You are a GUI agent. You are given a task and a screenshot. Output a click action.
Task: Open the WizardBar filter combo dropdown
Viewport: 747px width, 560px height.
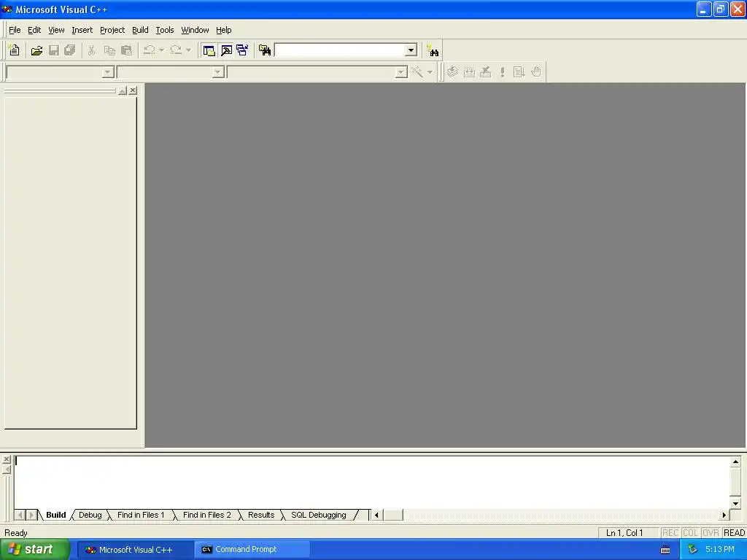click(218, 72)
